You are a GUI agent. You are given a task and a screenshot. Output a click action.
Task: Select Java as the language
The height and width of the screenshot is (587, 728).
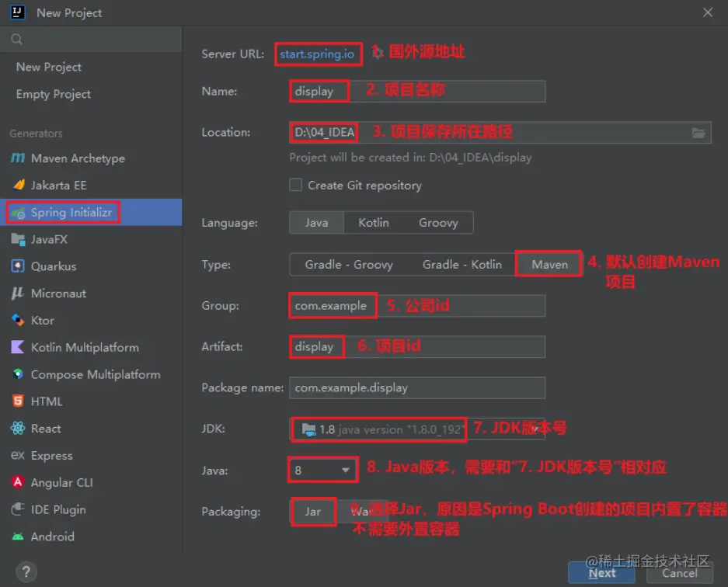[317, 223]
